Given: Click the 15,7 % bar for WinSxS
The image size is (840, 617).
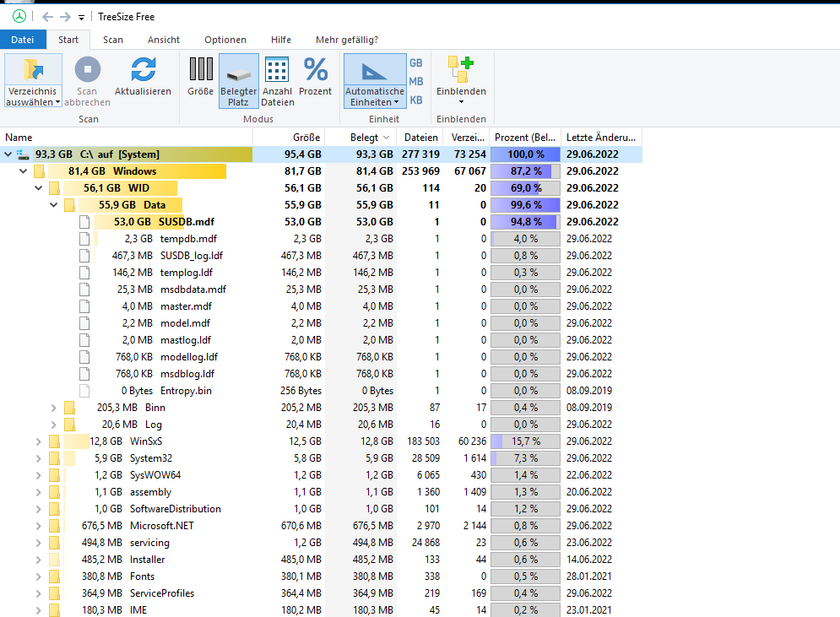Looking at the screenshot, I should pyautogui.click(x=526, y=441).
